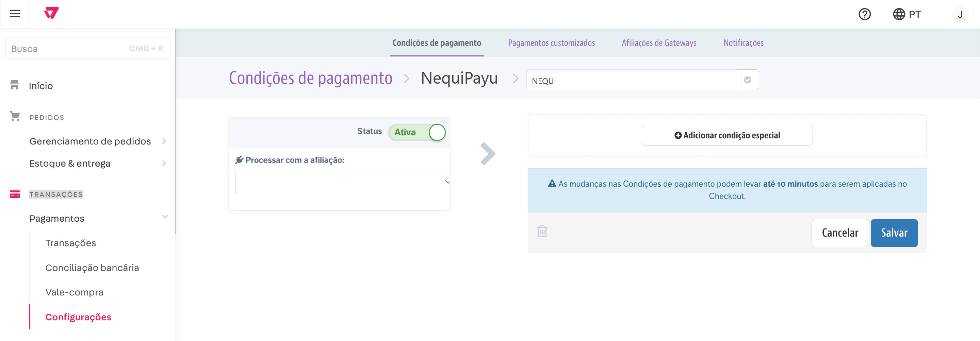Click the VTEX logo
Screen dimensions: 980x341
51,13
